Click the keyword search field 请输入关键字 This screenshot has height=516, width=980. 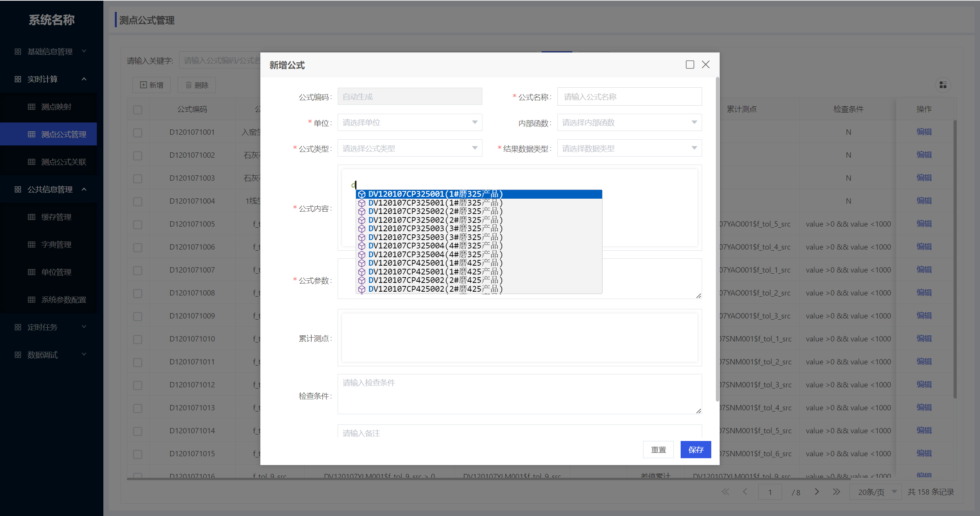[220, 60]
